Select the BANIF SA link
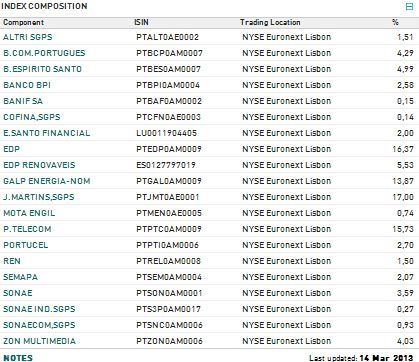419x362 pixels. point(23,101)
